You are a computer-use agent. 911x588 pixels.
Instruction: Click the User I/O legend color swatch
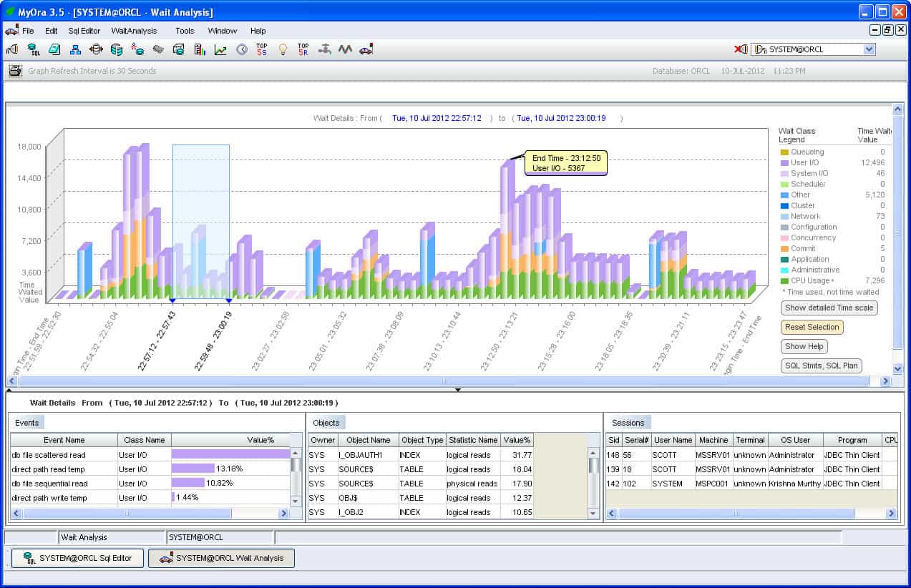pos(784,163)
